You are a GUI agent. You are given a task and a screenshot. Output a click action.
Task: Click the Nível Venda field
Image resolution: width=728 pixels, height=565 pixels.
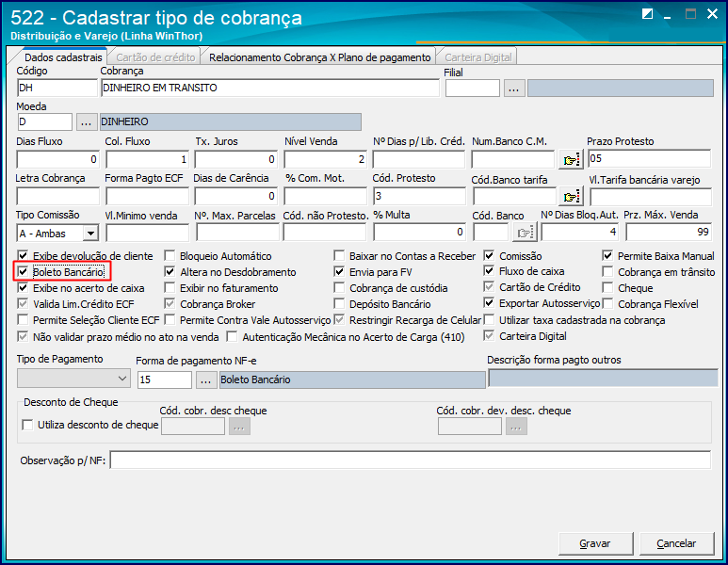coord(325,159)
